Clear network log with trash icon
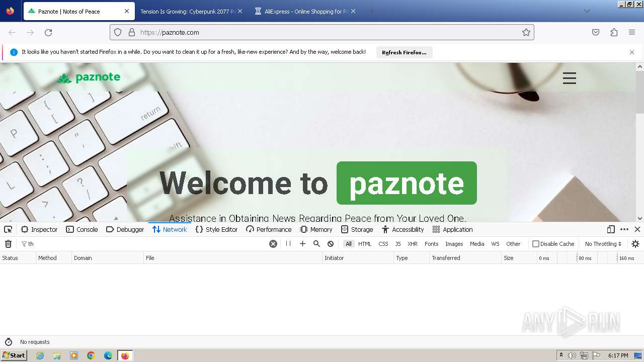Screen dimensions: 644x362 (x=8, y=244)
